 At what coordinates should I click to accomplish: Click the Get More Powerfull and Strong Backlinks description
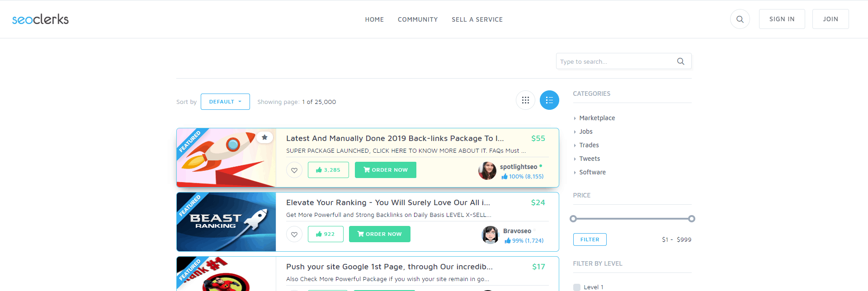point(388,215)
